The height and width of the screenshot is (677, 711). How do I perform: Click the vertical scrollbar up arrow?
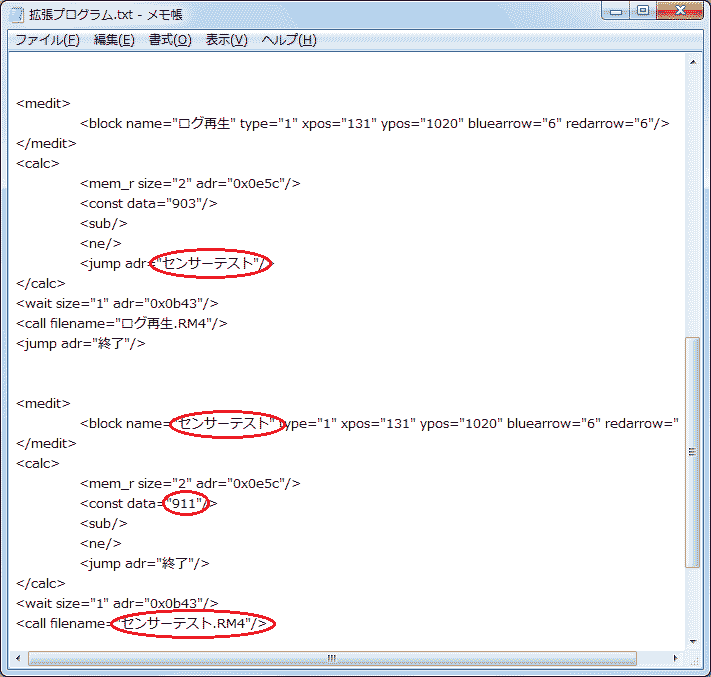click(693, 62)
